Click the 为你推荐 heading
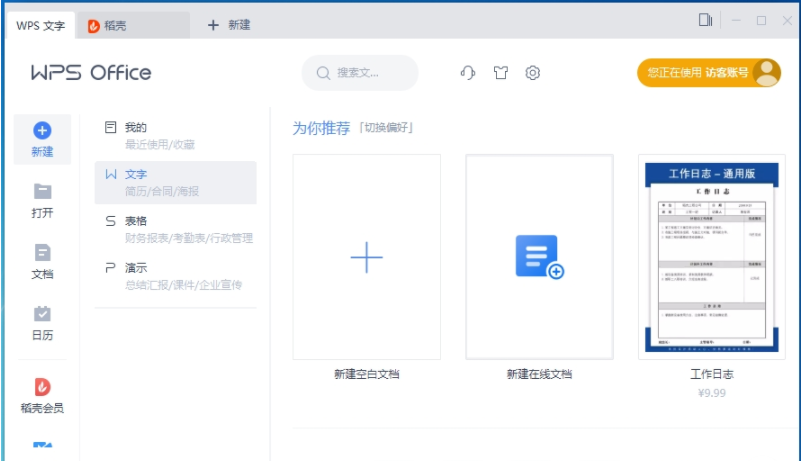Viewport: 802px width, 461px height. pyautogui.click(x=321, y=128)
